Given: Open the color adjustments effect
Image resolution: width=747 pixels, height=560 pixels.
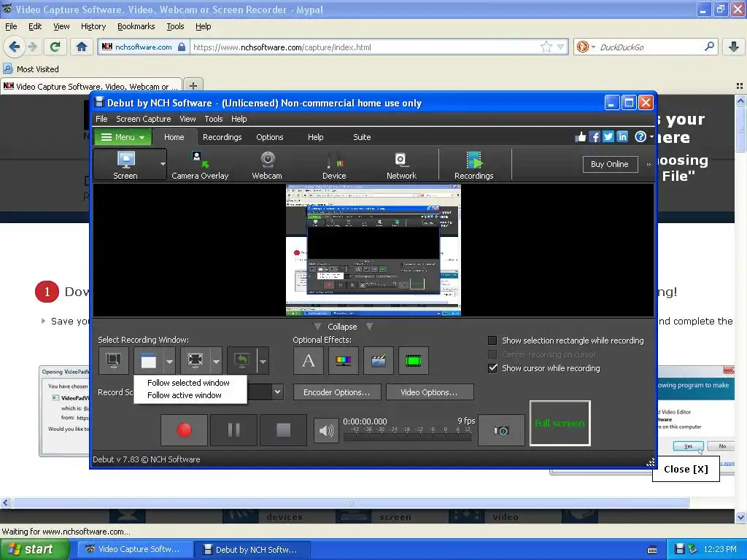Looking at the screenshot, I should tap(344, 360).
